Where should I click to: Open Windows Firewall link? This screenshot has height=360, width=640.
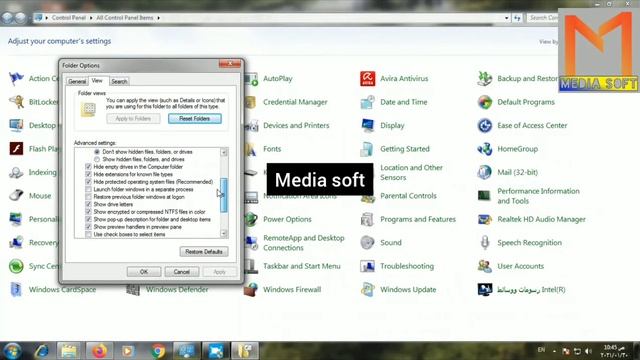click(292, 289)
